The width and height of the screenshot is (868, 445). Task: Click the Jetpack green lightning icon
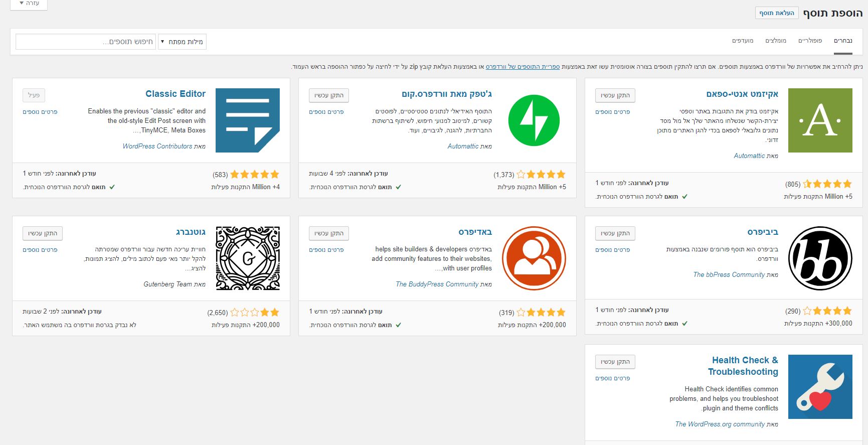[x=534, y=120]
